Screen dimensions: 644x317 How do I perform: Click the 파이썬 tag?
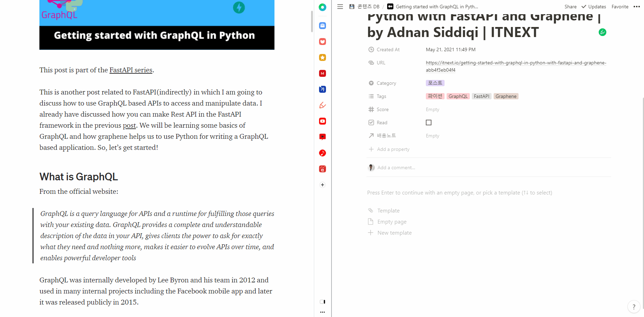pos(435,96)
